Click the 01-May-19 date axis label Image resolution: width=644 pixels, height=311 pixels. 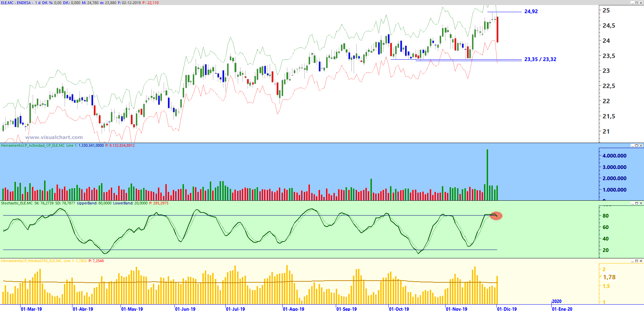[x=132, y=309]
